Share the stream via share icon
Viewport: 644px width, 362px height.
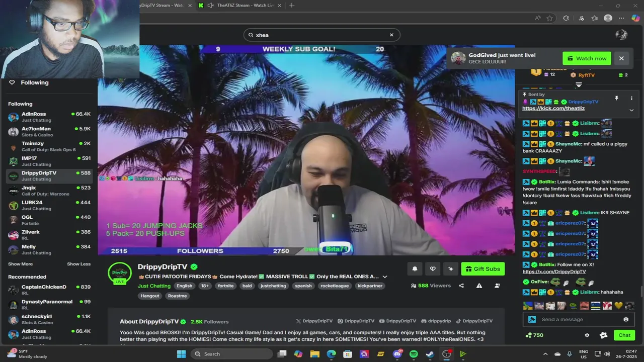pos(461,286)
